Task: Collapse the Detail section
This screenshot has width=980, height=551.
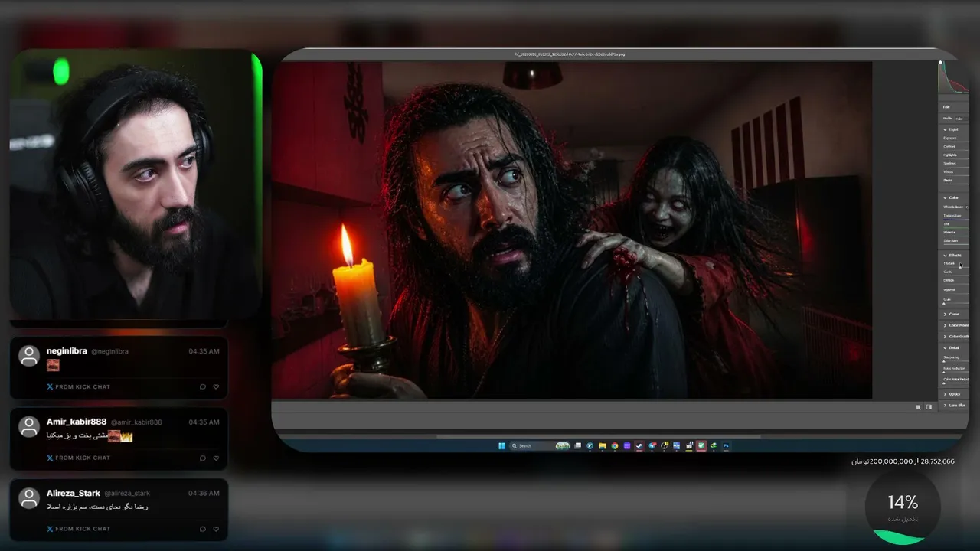Action: tap(945, 347)
